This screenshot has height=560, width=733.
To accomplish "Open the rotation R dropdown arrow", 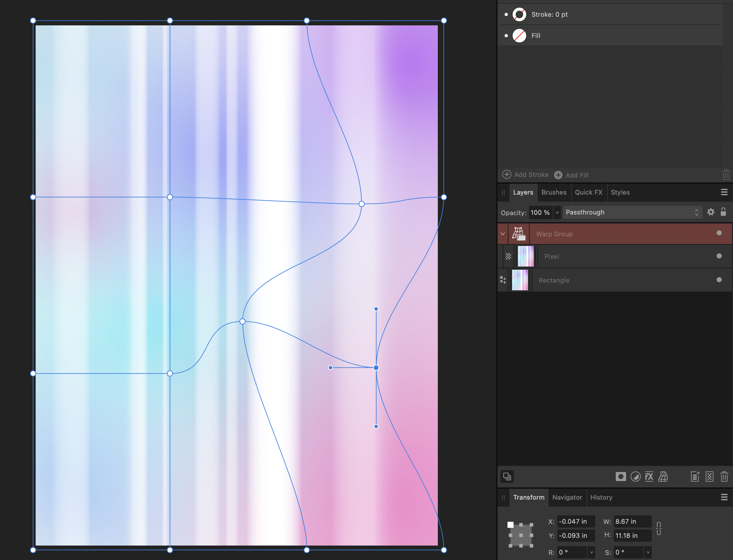I will [x=591, y=552].
